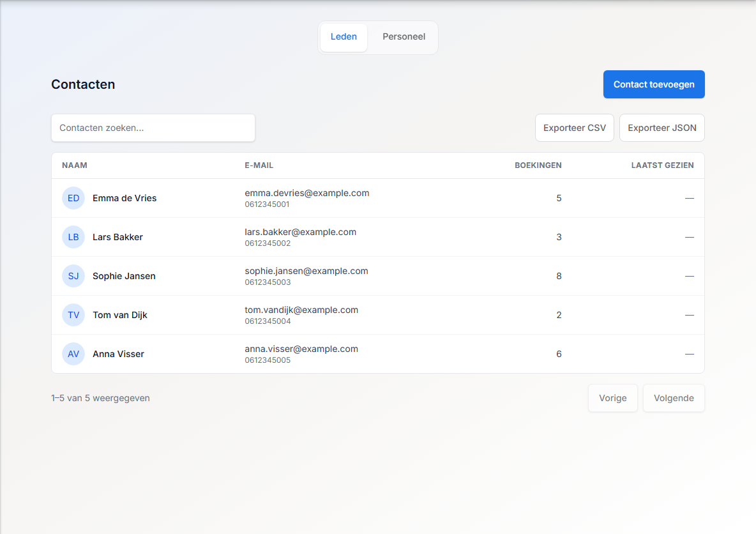Click email lars.bakker@example.com

(300, 232)
